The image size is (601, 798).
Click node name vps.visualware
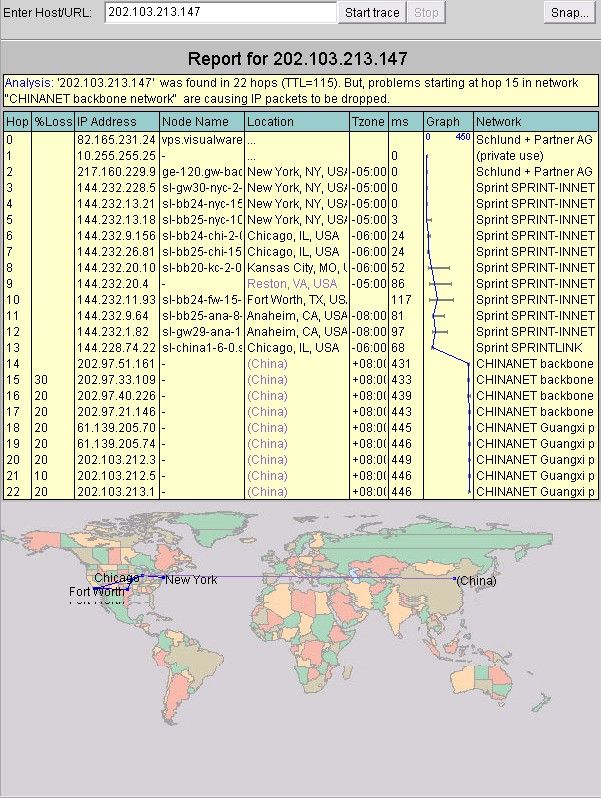click(202, 139)
